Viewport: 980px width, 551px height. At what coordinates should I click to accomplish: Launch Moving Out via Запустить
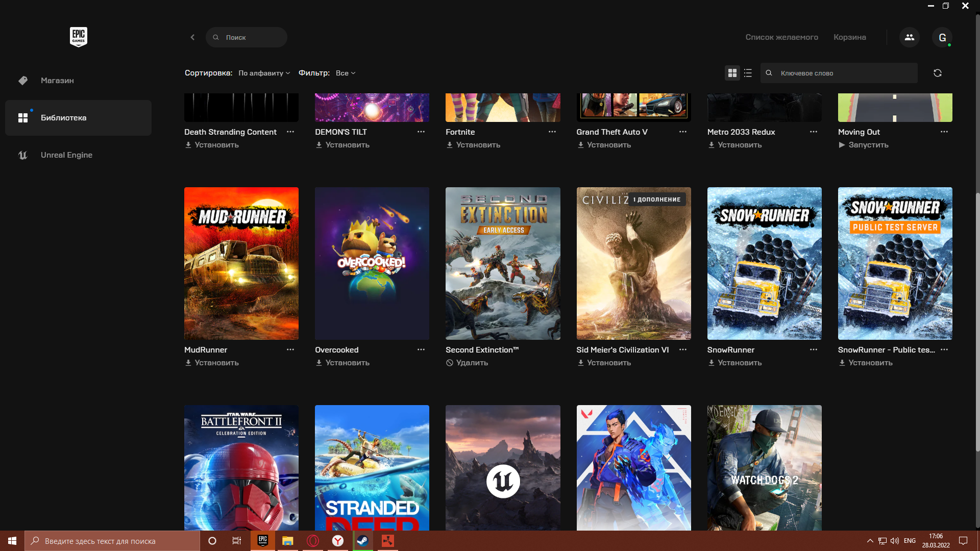click(863, 145)
